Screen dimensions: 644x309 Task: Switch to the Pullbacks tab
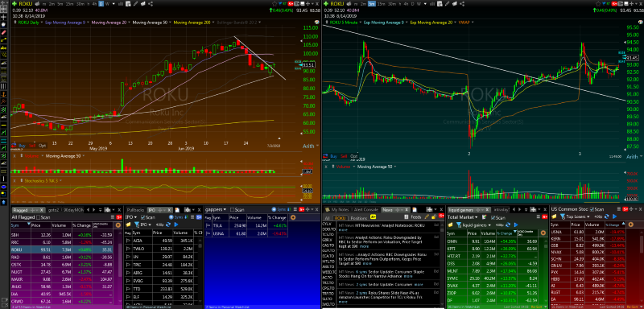tap(135, 210)
